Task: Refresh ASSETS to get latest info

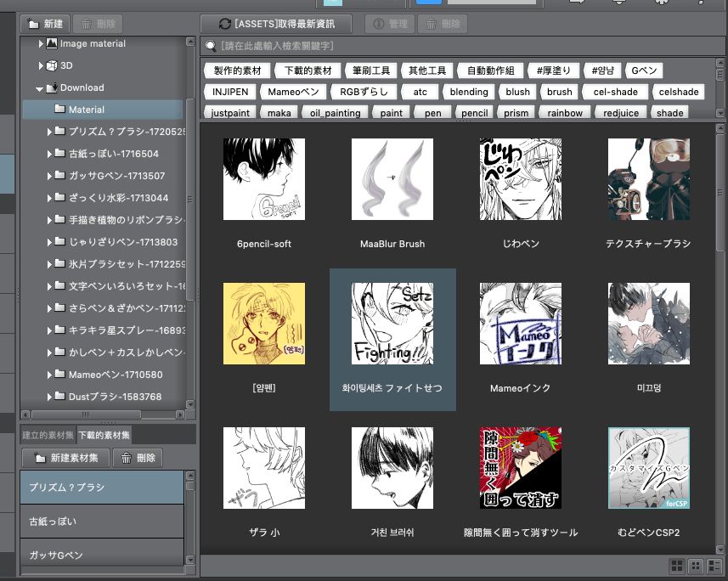Action: [x=277, y=25]
